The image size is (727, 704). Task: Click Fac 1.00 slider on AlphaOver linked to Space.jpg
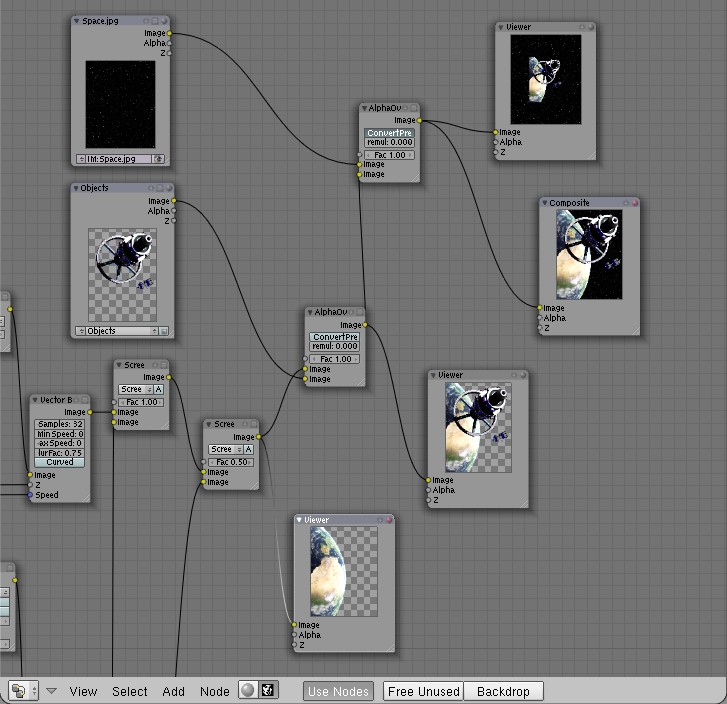389,155
